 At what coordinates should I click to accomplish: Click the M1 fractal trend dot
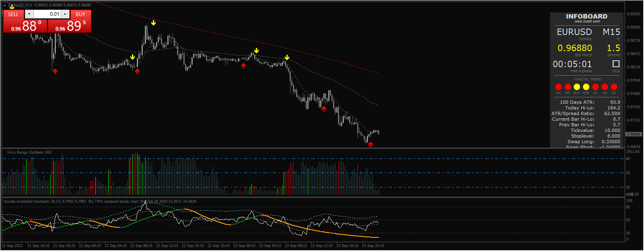558,87
